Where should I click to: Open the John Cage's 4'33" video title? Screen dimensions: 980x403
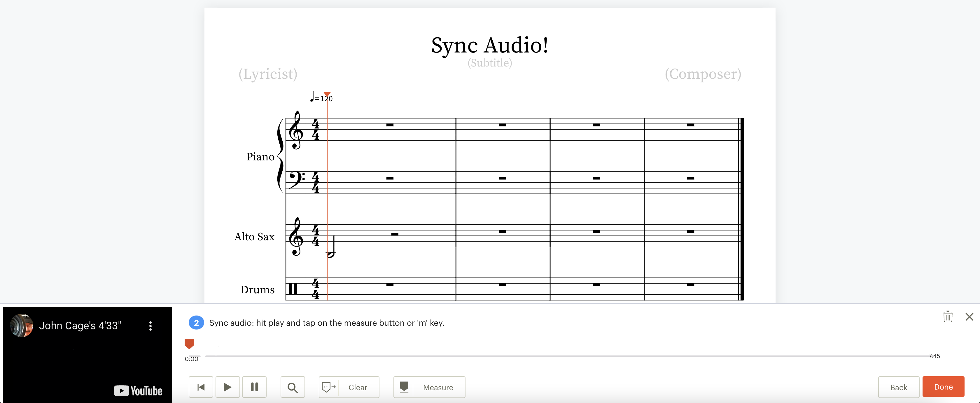(80, 325)
